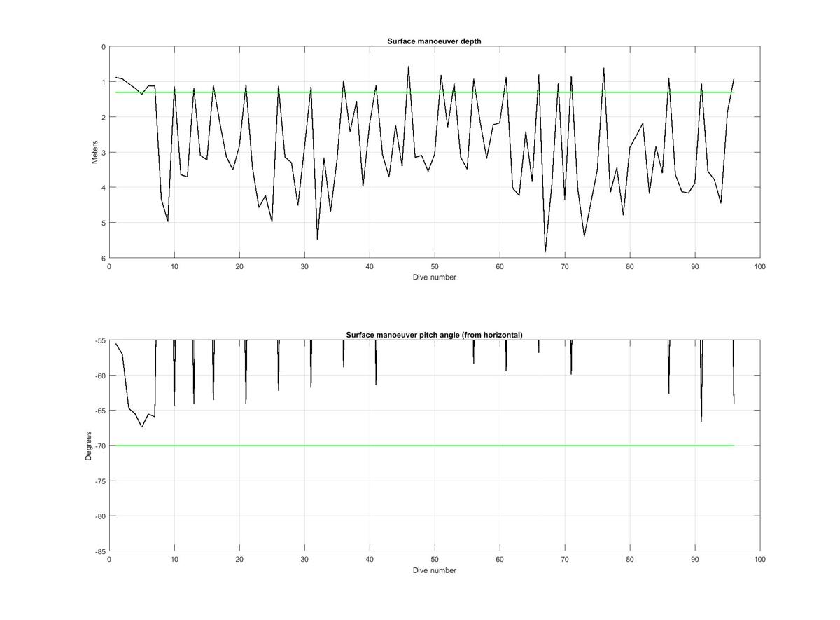Select the green -70 degree line in pitch plot

(x=425, y=446)
